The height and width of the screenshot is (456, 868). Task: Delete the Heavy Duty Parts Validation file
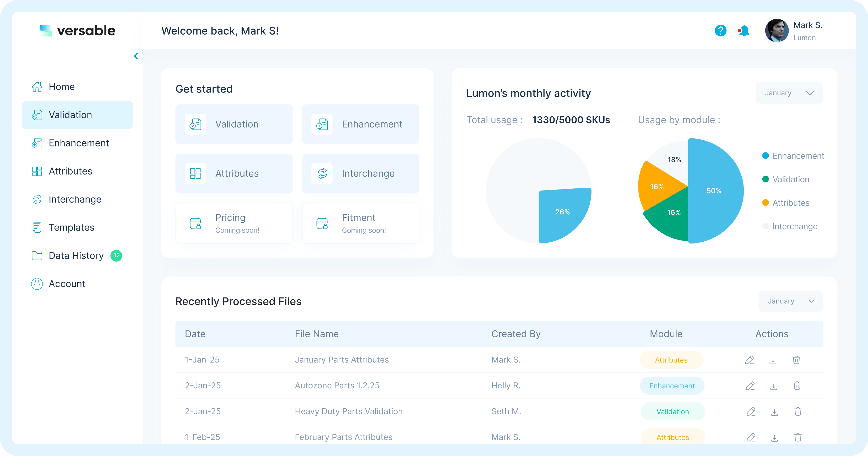[x=798, y=411]
